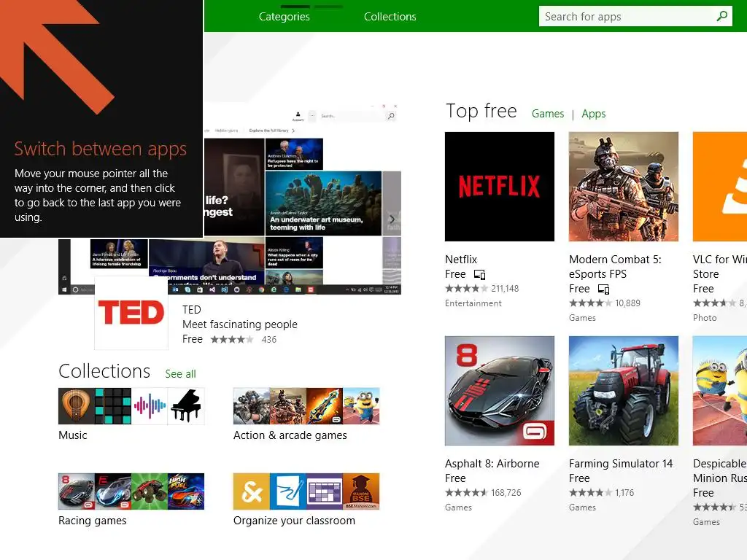Click See all collections link
Image resolution: width=747 pixels, height=560 pixels.
point(181,374)
